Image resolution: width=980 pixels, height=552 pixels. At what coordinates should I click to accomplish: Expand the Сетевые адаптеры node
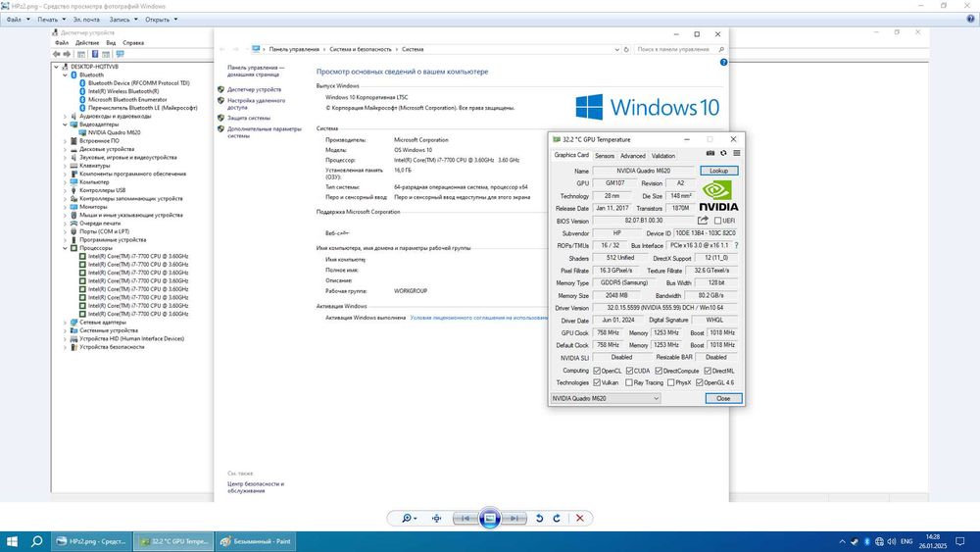(x=65, y=322)
